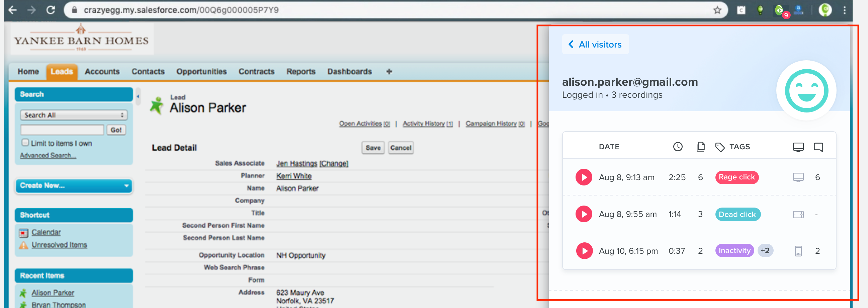868x308 pixels.
Task: Go back in browser history
Action: [13, 10]
